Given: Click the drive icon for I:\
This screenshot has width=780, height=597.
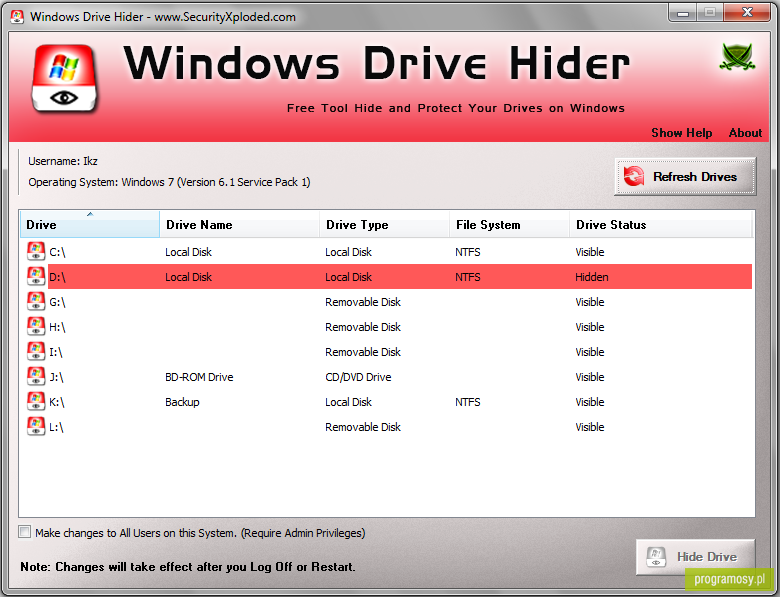Looking at the screenshot, I should 36,351.
